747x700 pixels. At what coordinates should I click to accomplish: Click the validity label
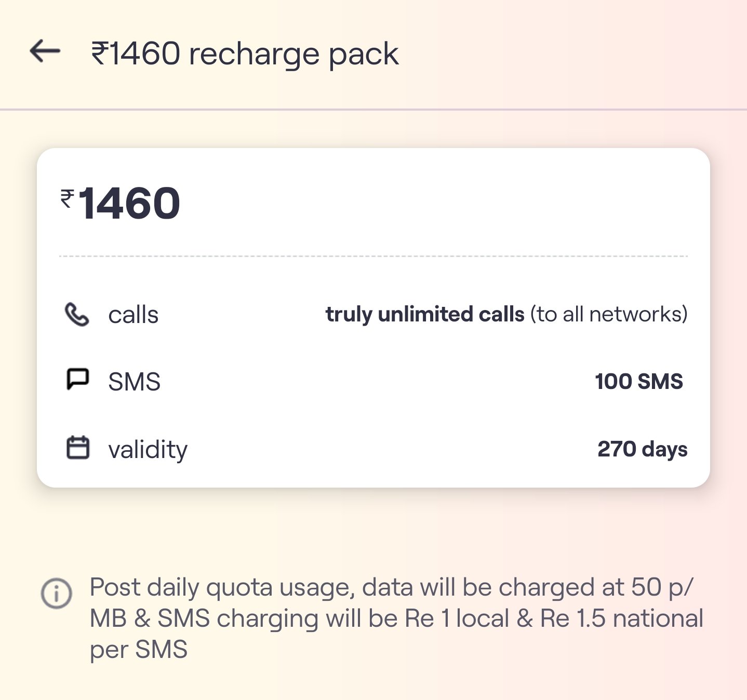click(x=148, y=450)
